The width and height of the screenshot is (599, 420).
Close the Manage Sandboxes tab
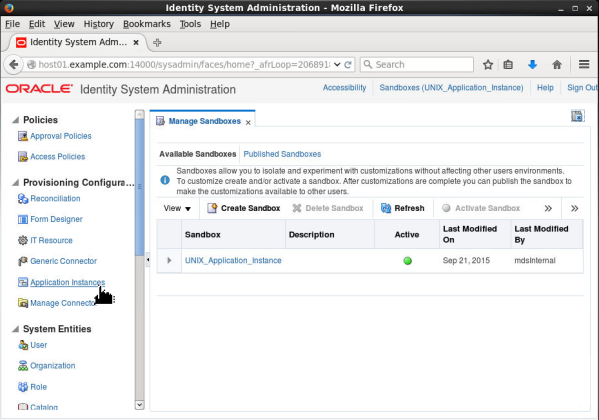248,122
